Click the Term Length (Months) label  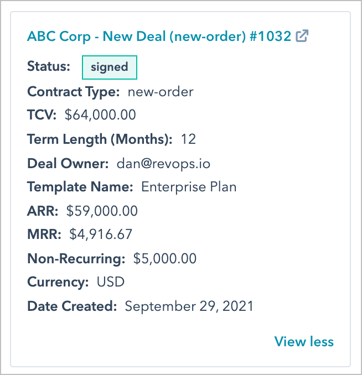pos(100,139)
